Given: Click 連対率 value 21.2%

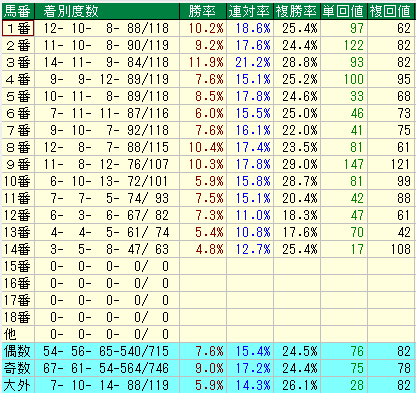Looking at the screenshot, I should 253,62.
